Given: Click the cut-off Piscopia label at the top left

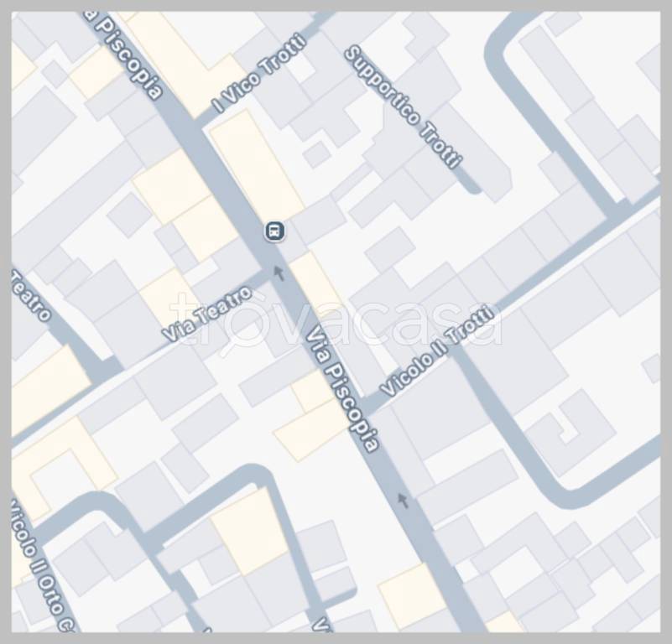Looking at the screenshot, I should click(124, 55).
